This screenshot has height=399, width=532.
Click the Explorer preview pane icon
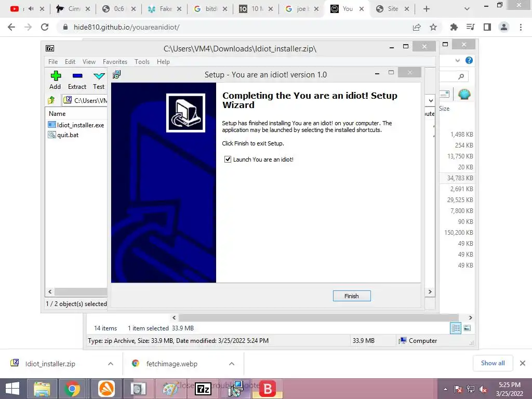[445, 95]
